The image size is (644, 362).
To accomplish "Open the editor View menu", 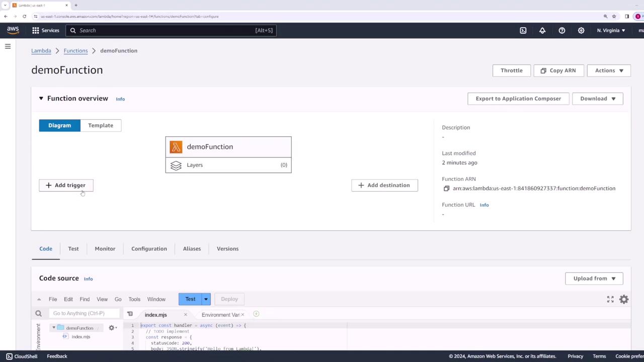I will point(102,299).
